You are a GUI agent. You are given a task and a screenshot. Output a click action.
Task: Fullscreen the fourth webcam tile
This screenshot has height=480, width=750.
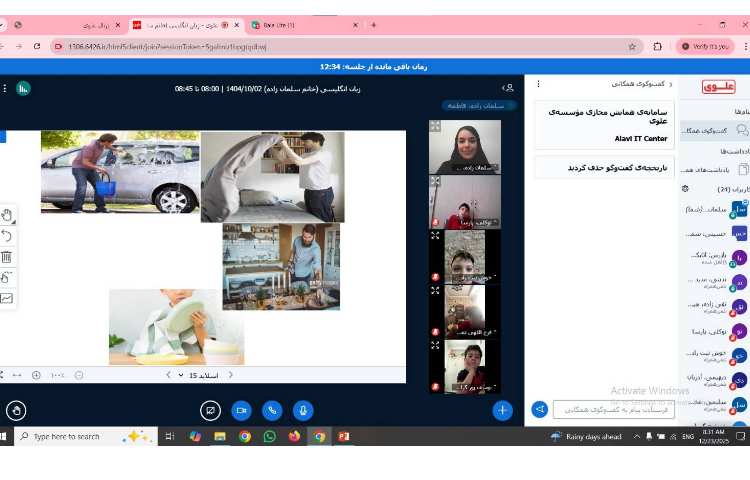pos(435,290)
